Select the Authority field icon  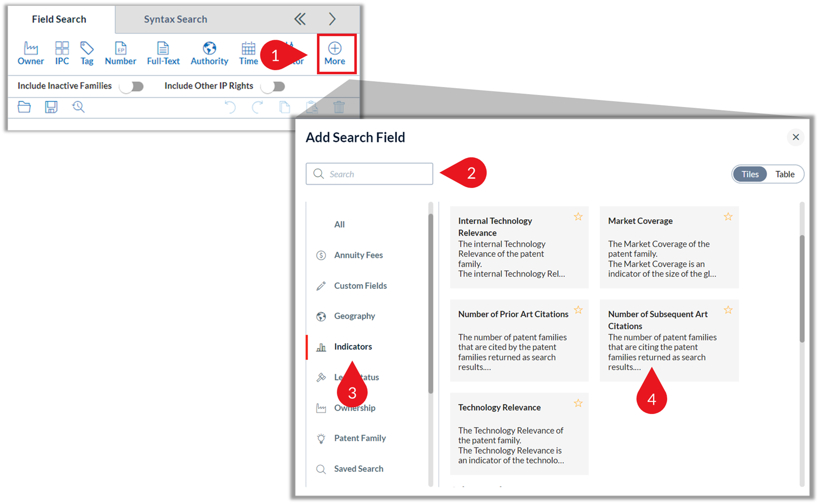(209, 52)
